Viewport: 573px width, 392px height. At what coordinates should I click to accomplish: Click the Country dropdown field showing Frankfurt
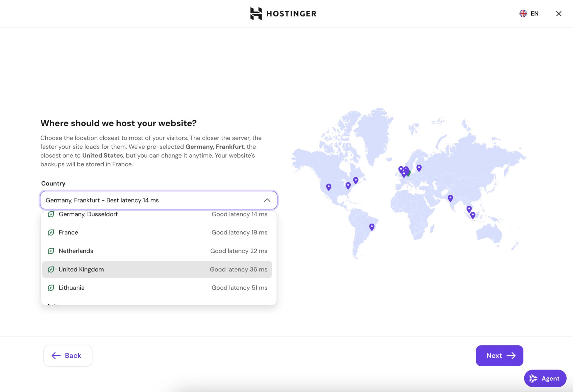[158, 200]
